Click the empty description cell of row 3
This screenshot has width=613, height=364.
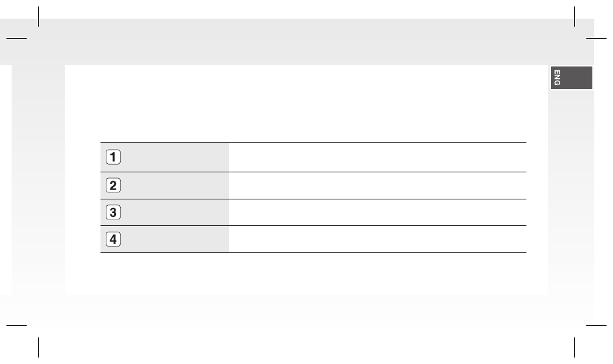[377, 212]
